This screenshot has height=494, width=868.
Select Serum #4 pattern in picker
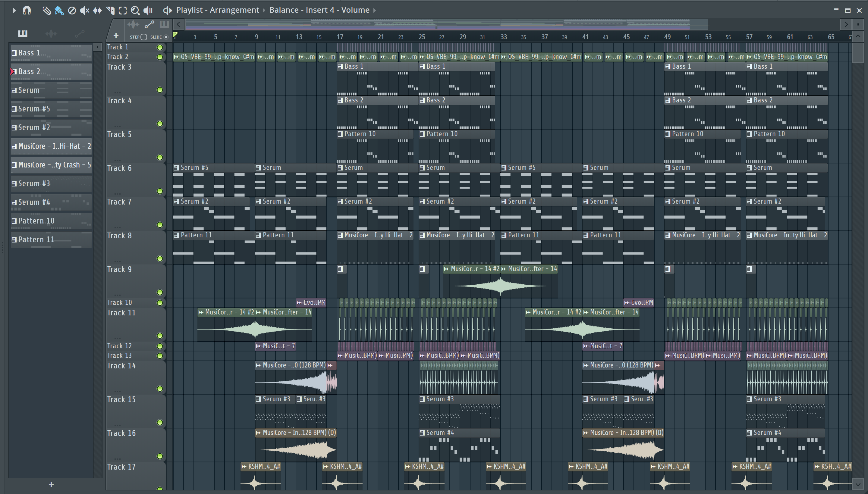coord(51,202)
